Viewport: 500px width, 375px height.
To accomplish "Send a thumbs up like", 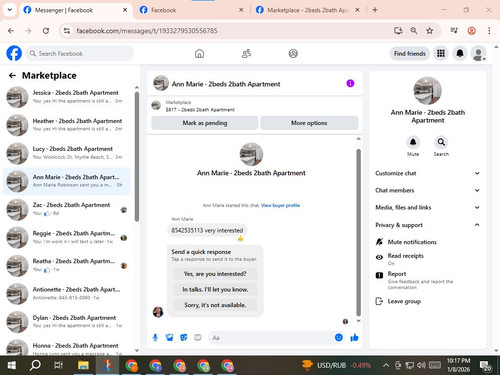I will tap(354, 338).
